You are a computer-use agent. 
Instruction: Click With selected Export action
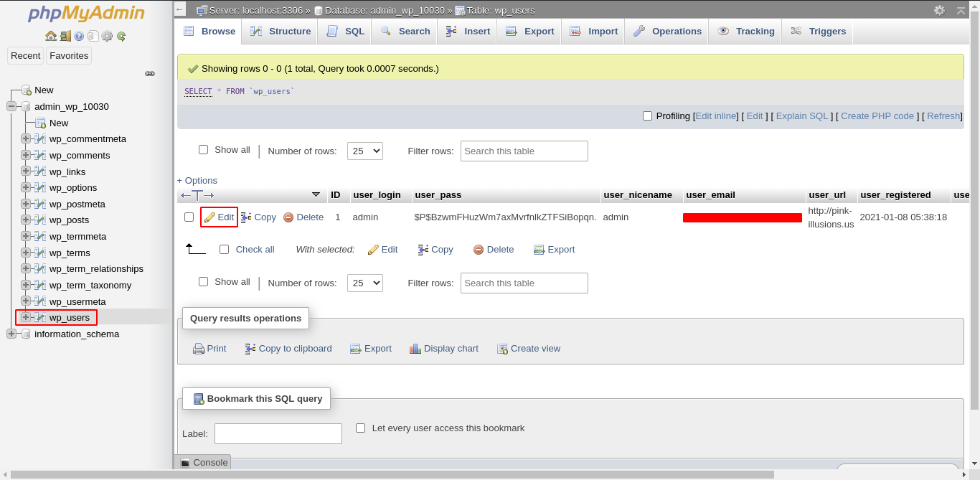click(x=555, y=250)
